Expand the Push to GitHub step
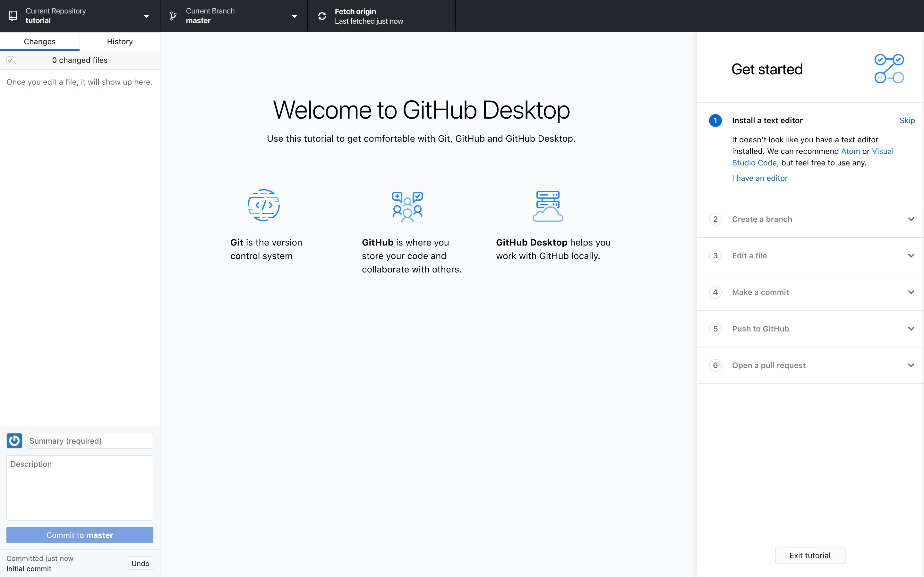The height and width of the screenshot is (577, 924). click(809, 329)
